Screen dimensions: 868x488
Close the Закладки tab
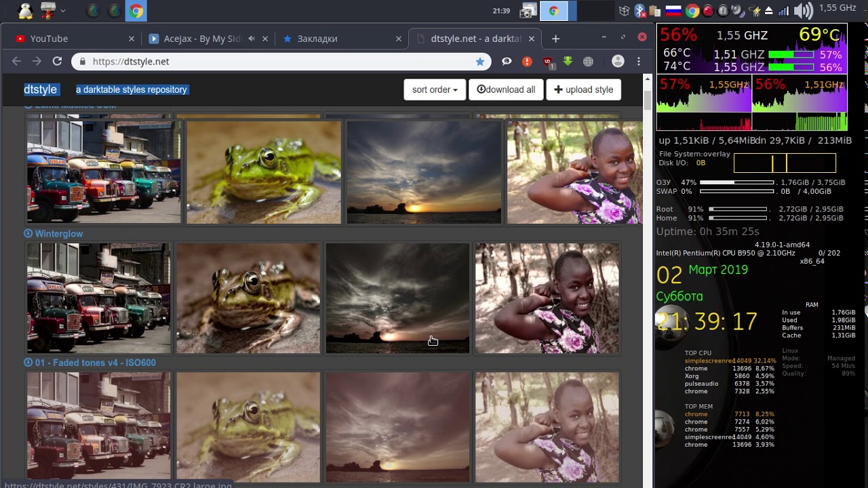[399, 39]
